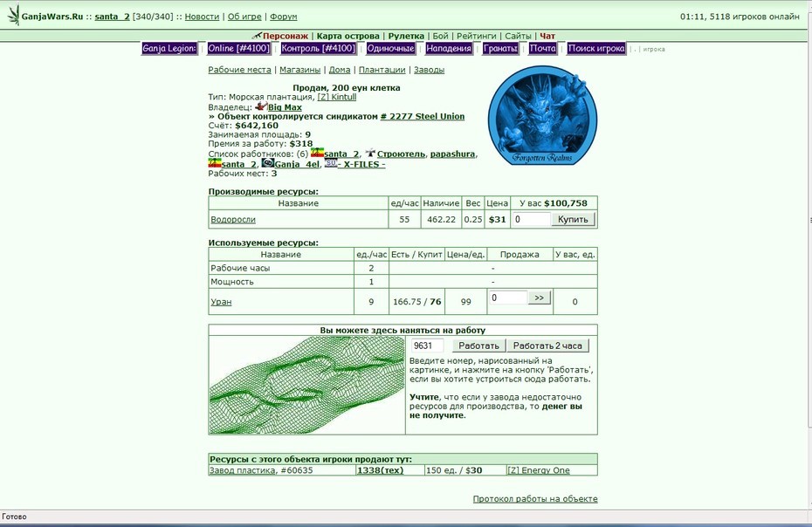The width and height of the screenshot is (812, 527).
Task: Open the Заводы link
Action: pyautogui.click(x=429, y=70)
